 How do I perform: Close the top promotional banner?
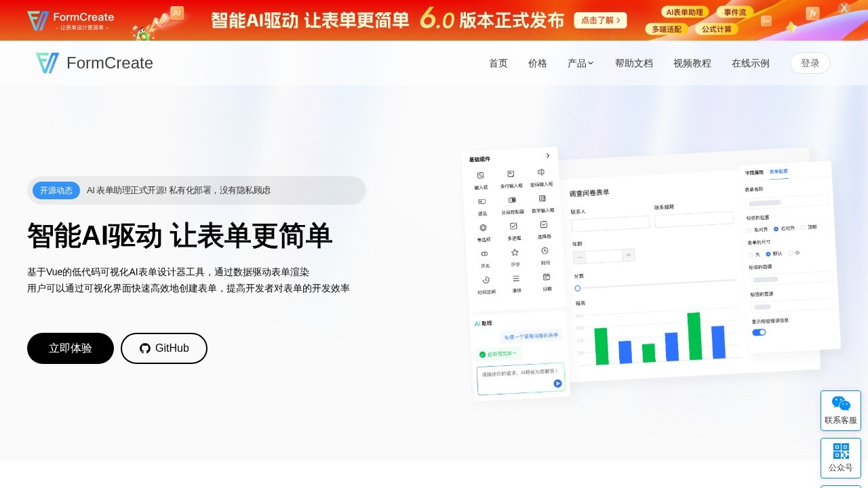coord(844,8)
